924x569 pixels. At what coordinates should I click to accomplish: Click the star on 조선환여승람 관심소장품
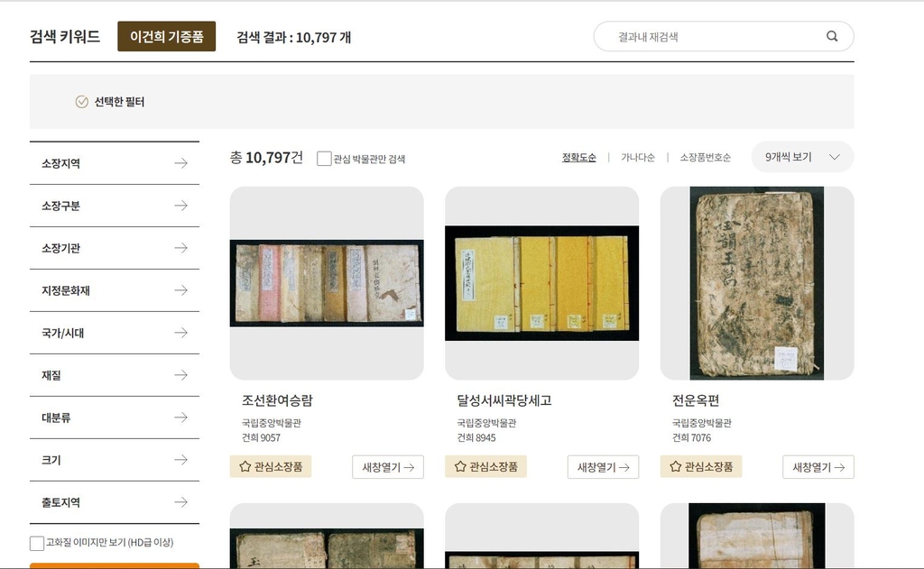[x=245, y=467]
